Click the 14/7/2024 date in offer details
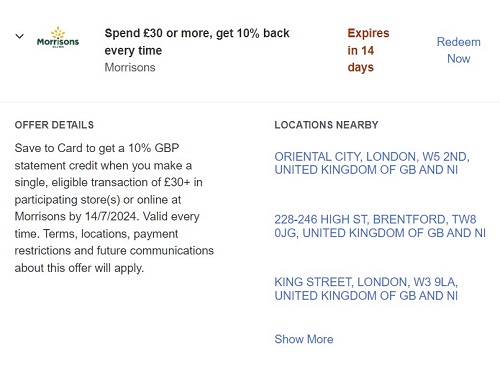This screenshot has height=365, width=500. click(111, 216)
